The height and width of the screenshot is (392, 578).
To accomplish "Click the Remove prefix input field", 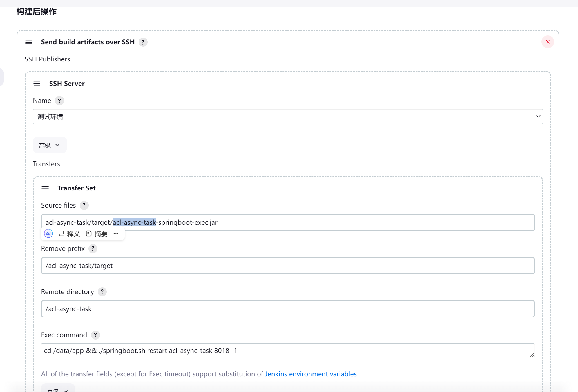I will click(288, 266).
